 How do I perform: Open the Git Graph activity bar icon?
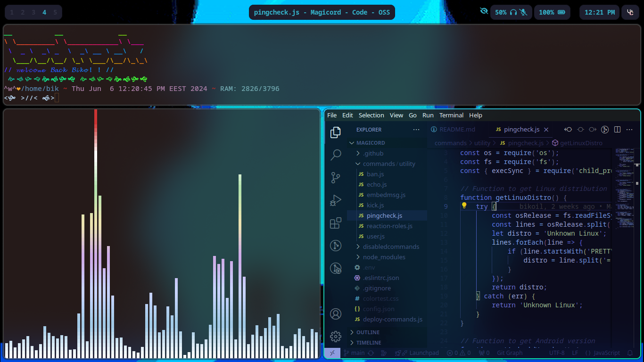(x=336, y=246)
